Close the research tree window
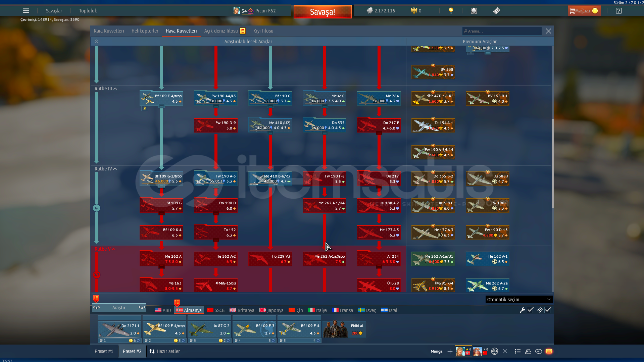644x362 pixels. click(x=548, y=31)
